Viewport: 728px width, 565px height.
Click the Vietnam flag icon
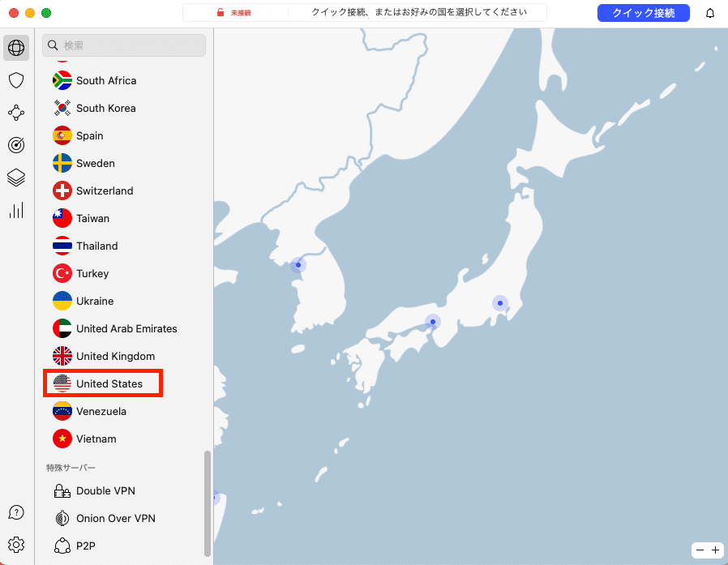point(62,439)
